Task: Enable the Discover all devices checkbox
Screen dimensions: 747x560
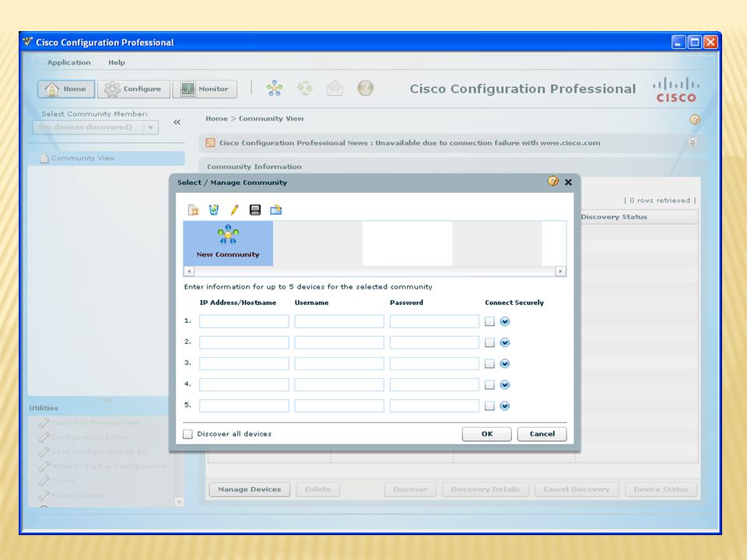Action: pos(188,434)
